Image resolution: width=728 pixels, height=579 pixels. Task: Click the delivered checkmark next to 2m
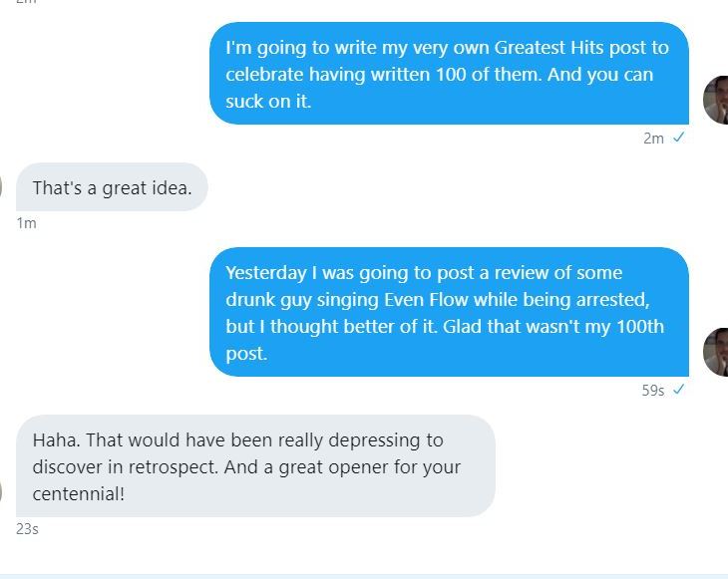pyautogui.click(x=678, y=139)
